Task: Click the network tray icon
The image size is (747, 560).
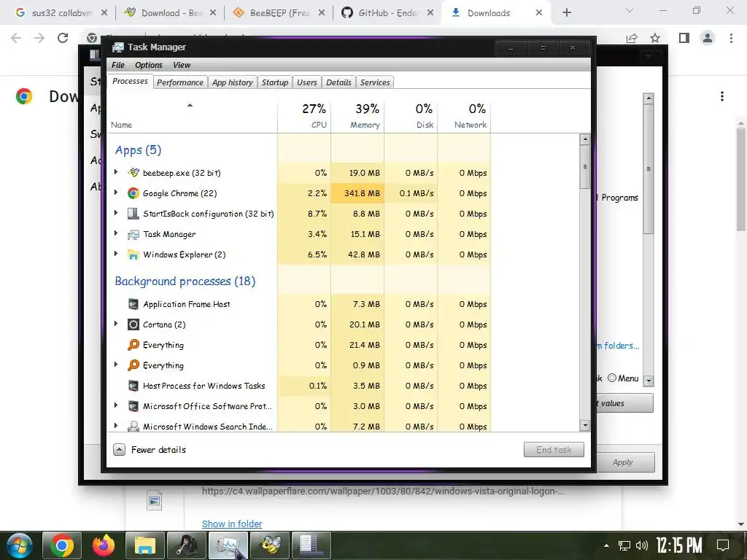Action: 624,545
